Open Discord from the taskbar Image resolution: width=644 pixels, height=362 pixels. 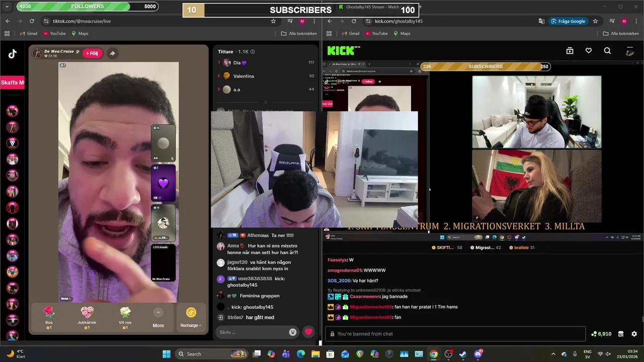(478, 354)
